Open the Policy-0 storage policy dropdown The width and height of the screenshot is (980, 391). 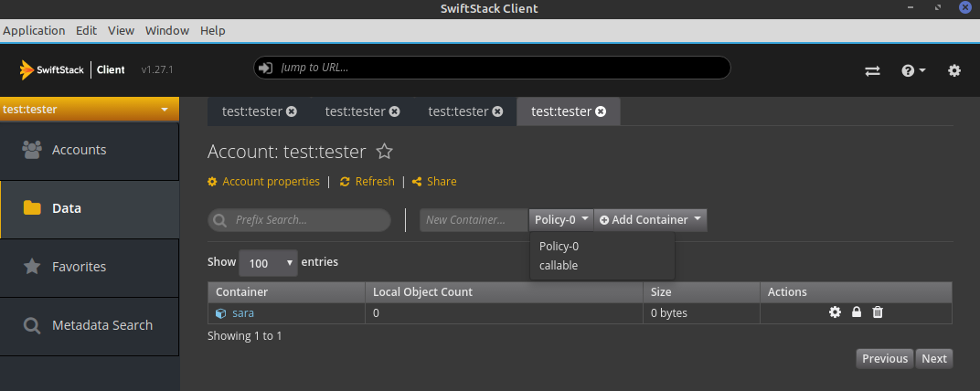561,219
